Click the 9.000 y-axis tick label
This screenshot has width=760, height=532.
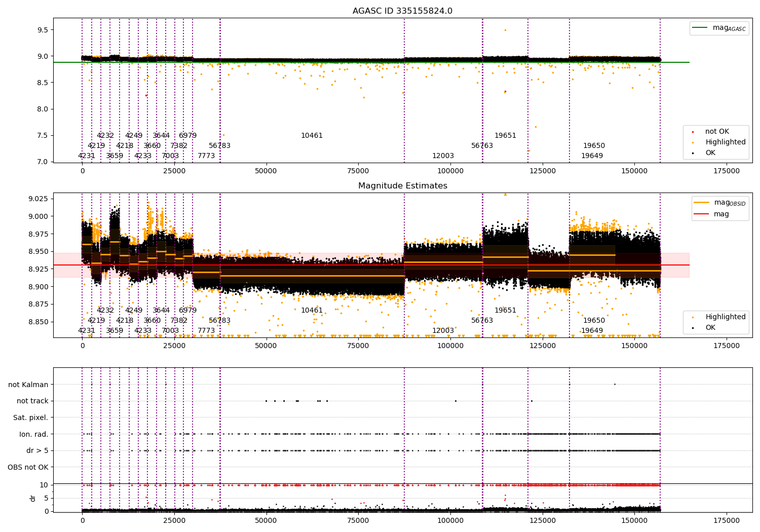tap(39, 216)
